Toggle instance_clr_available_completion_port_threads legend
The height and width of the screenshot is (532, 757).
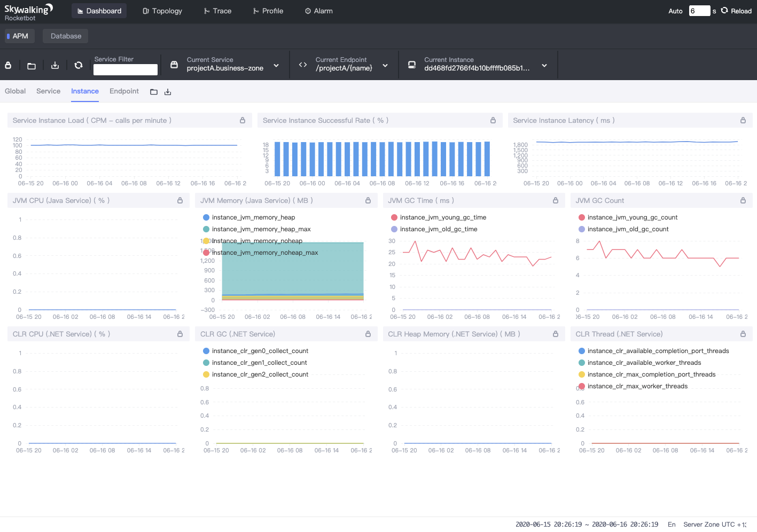coord(653,351)
